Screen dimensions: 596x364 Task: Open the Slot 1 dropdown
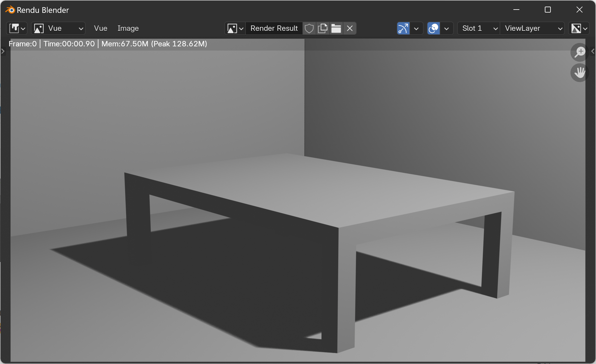pos(478,28)
